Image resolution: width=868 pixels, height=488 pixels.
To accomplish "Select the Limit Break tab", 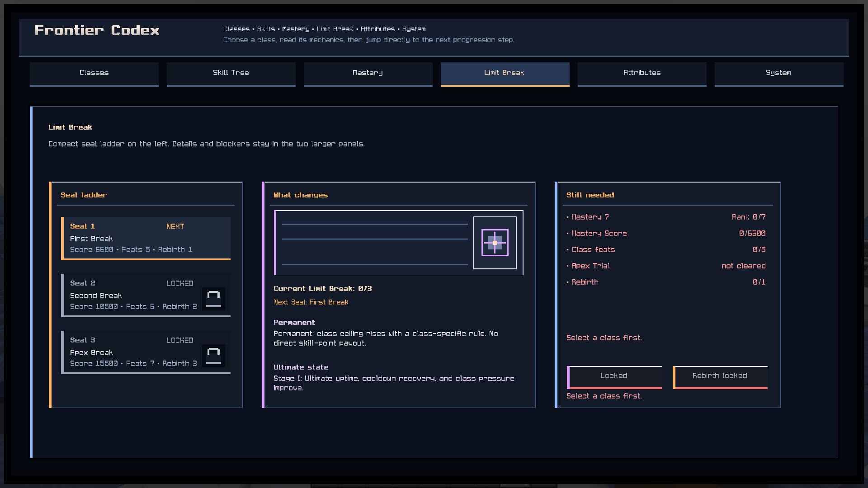I will tap(505, 74).
